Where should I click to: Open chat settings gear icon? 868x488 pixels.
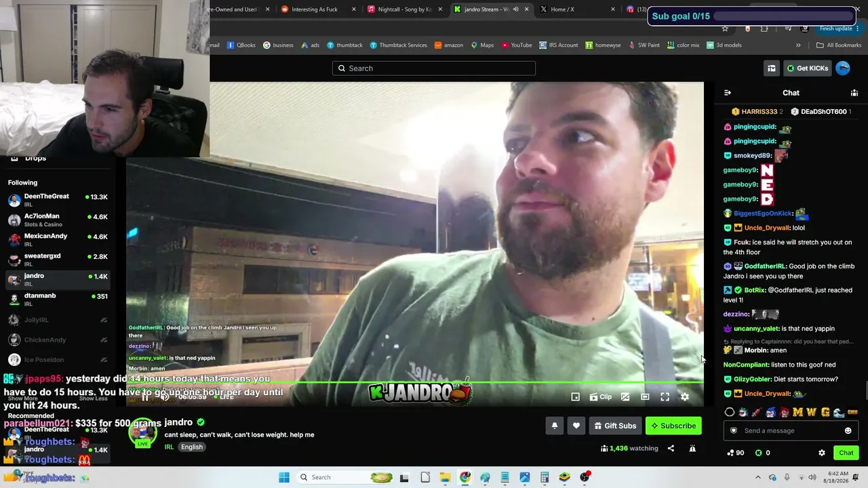822,453
